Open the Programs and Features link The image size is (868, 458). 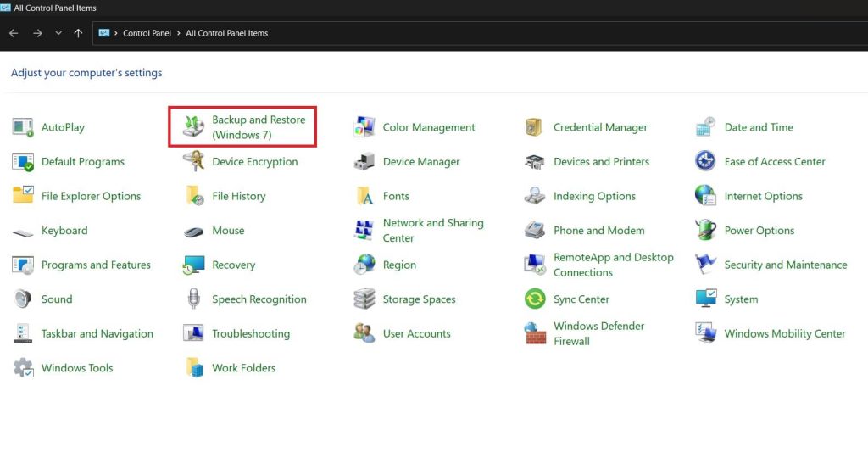click(96, 265)
